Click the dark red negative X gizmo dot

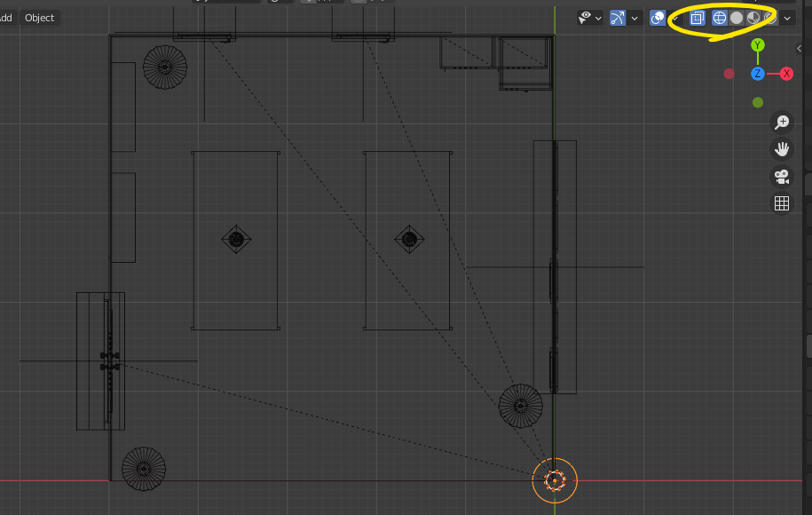(x=729, y=74)
